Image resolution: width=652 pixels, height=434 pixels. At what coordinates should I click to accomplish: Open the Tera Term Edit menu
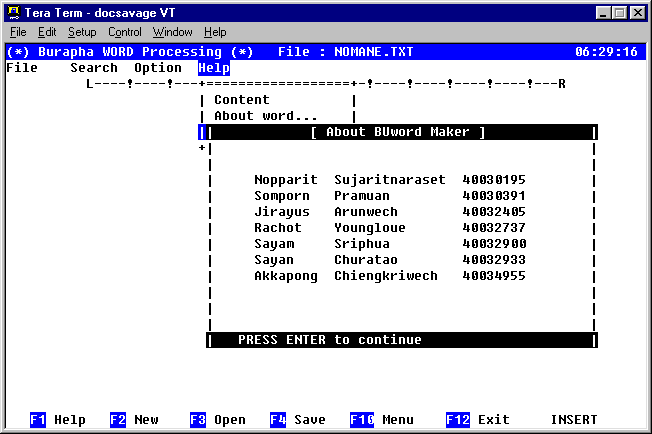(47, 32)
